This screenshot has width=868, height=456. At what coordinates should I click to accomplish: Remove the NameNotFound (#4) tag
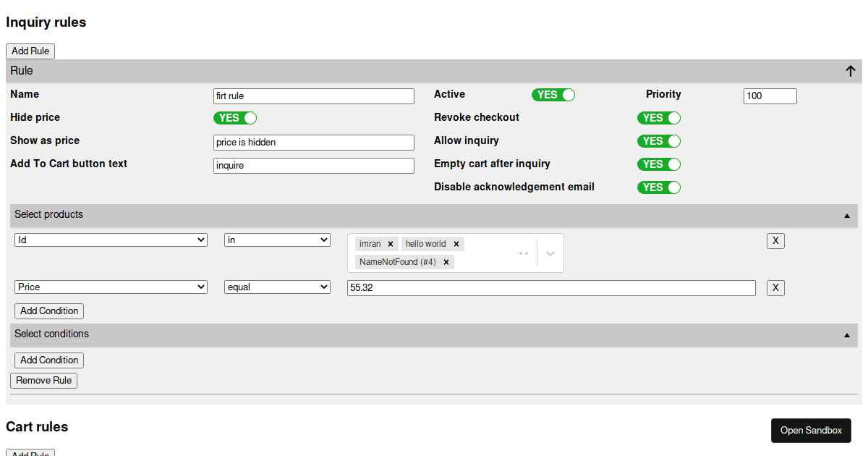pyautogui.click(x=446, y=262)
